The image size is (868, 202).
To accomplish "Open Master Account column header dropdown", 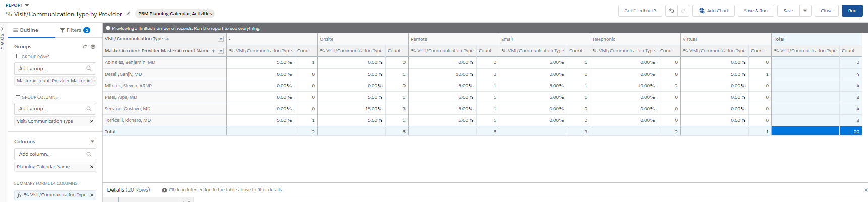I will pos(221,51).
